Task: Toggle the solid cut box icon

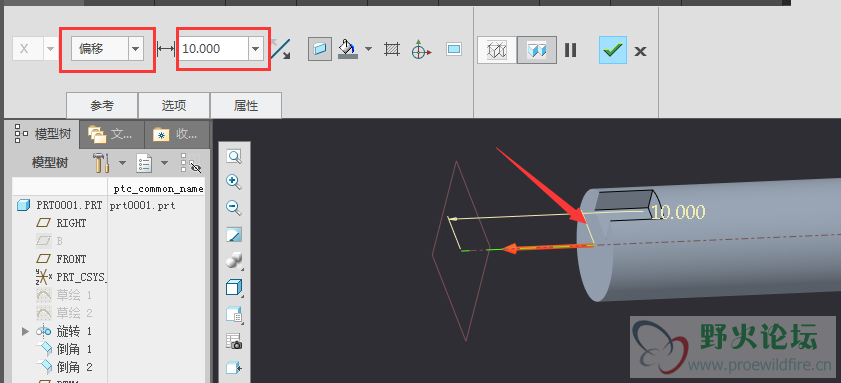Action: tap(319, 49)
